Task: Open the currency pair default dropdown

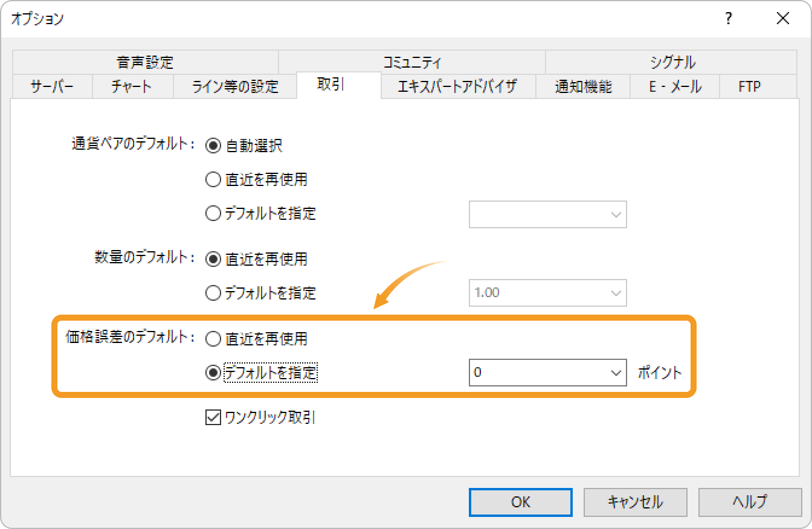Action: tap(548, 214)
